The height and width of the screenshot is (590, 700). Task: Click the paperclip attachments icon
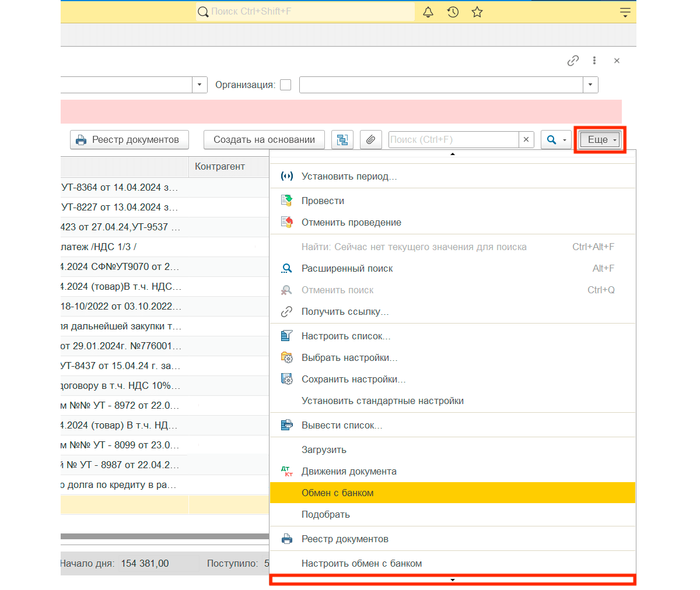click(x=370, y=140)
